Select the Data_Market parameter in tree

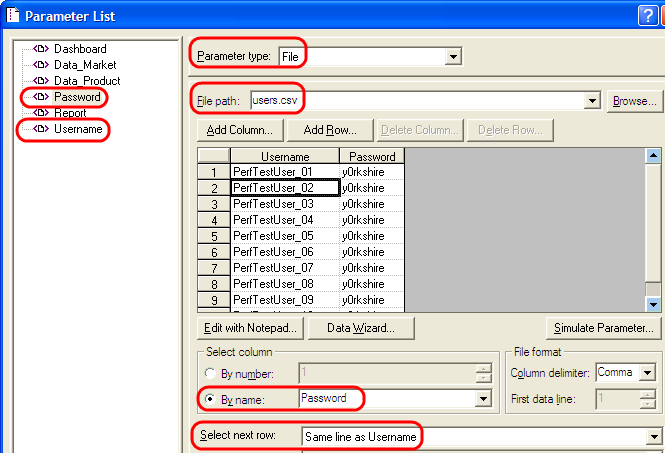pyautogui.click(x=85, y=65)
